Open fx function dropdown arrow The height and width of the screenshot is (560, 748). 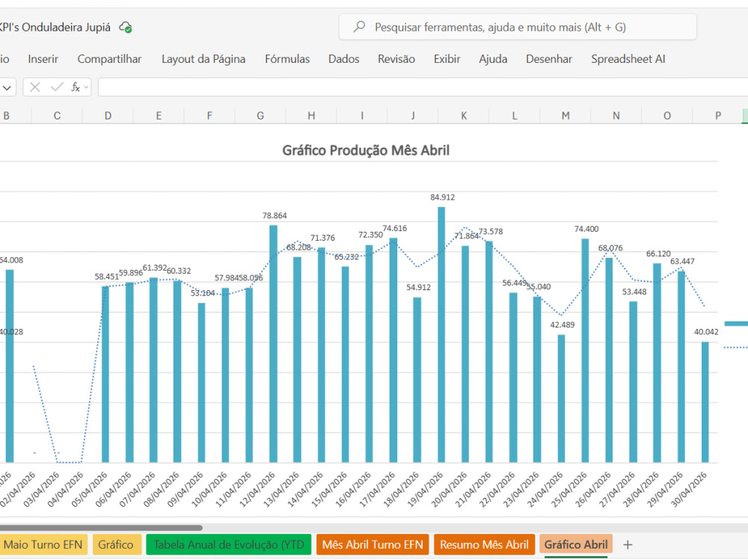86,87
